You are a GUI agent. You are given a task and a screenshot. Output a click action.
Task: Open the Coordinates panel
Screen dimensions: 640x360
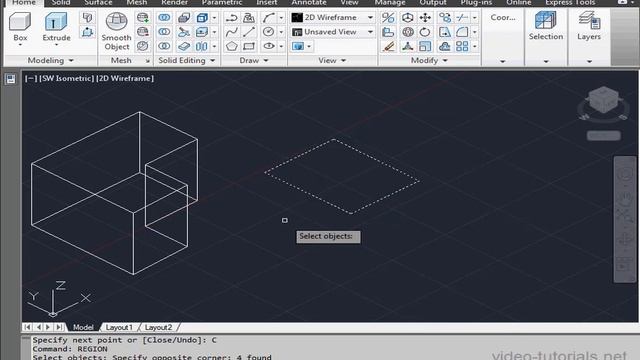tap(503, 37)
